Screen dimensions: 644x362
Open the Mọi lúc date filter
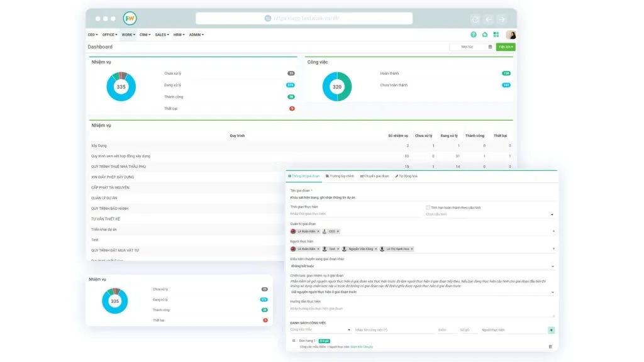(468, 47)
